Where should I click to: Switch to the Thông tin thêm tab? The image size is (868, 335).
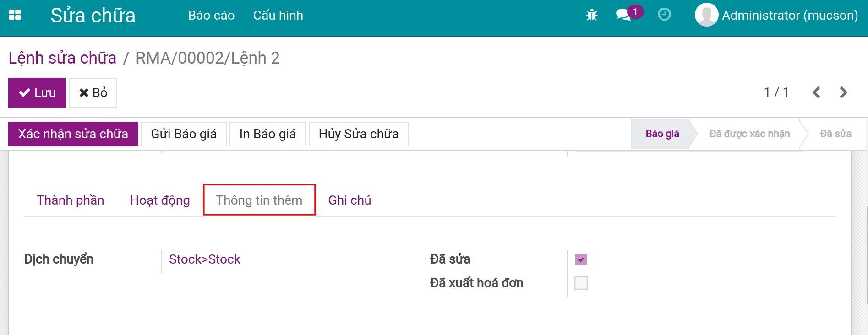click(x=259, y=200)
